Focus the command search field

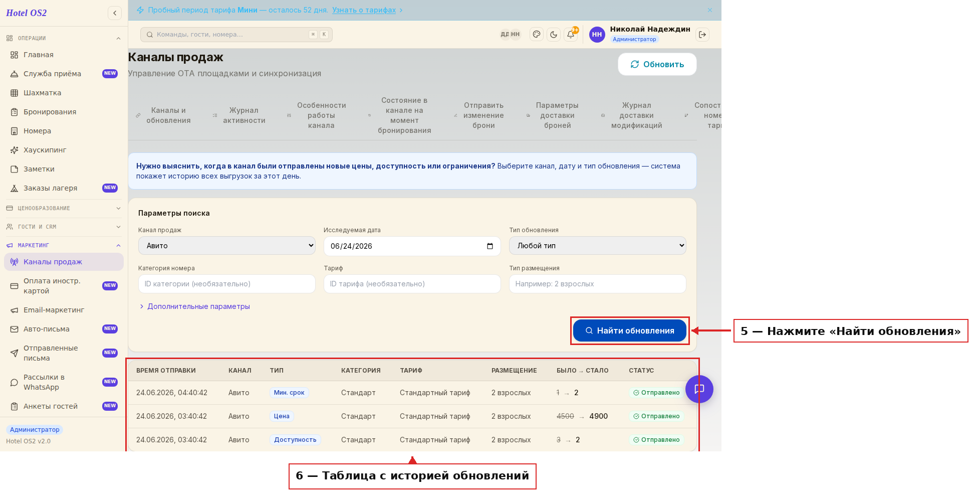(x=236, y=35)
